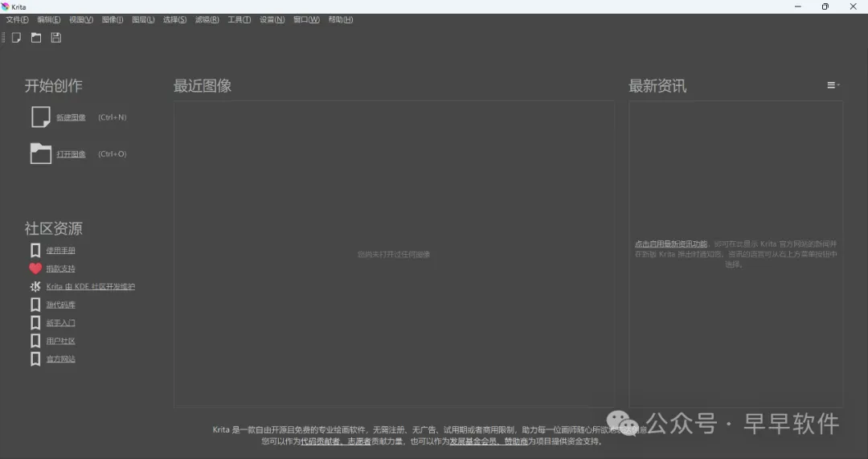
Task: Follow the 发展基金会员、赞助商 link at the bottom
Action: (489, 441)
